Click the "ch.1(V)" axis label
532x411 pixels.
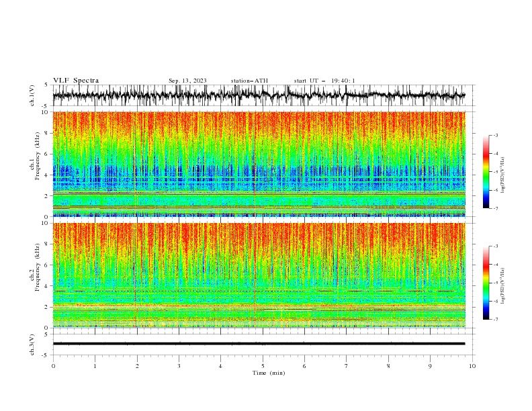click(x=32, y=95)
